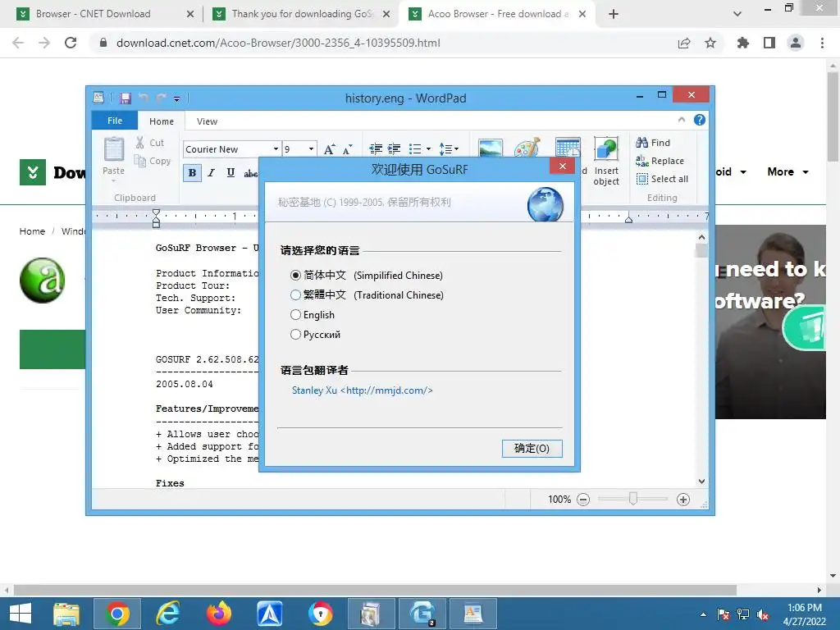
Task: Click the Insert picture icon in WordPad
Action: click(x=491, y=148)
